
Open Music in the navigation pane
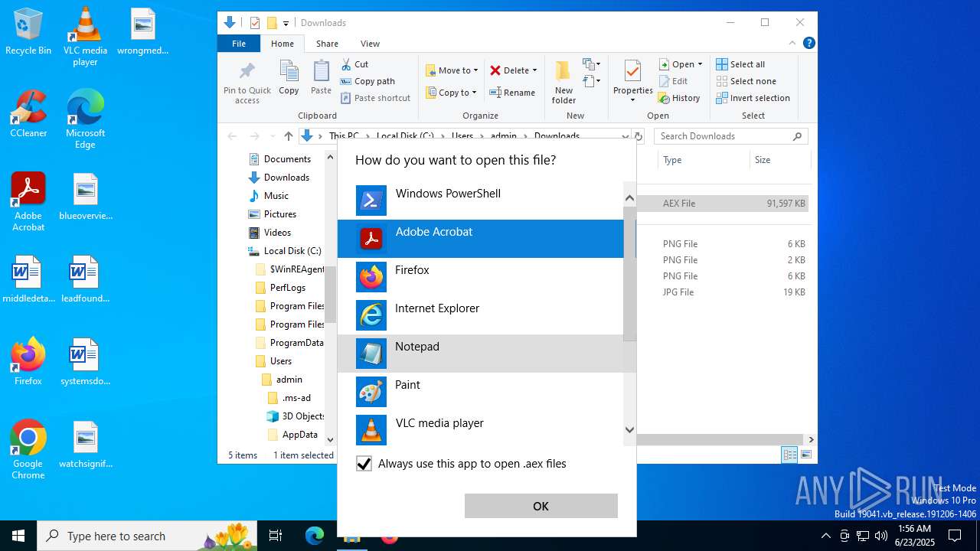(276, 196)
